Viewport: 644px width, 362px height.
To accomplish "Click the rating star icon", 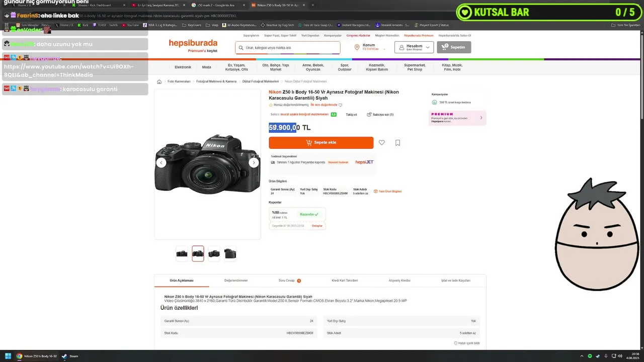I will (x=271, y=105).
